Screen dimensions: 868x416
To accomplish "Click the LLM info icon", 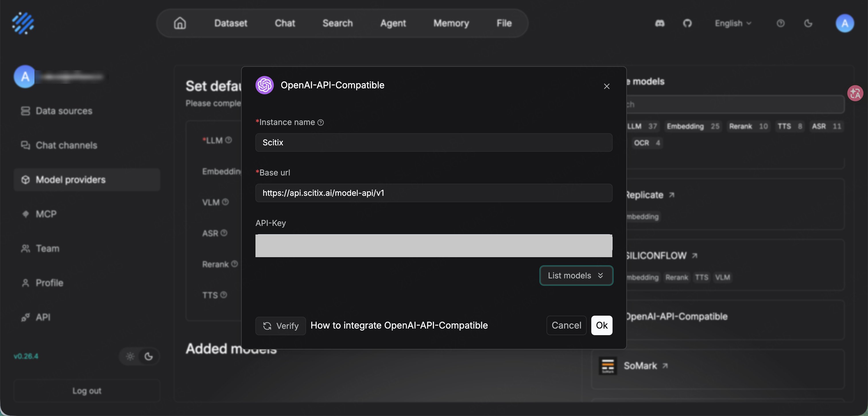I will click(228, 140).
